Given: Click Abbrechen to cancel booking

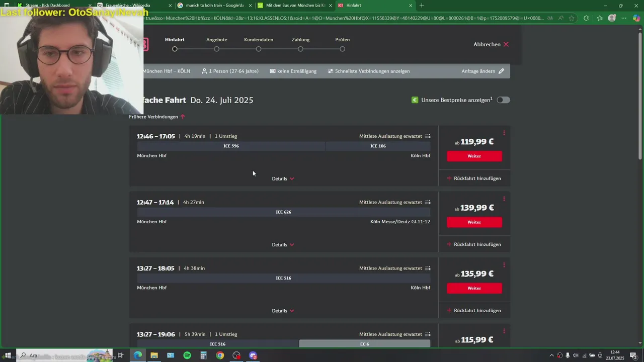Looking at the screenshot, I should (x=491, y=44).
